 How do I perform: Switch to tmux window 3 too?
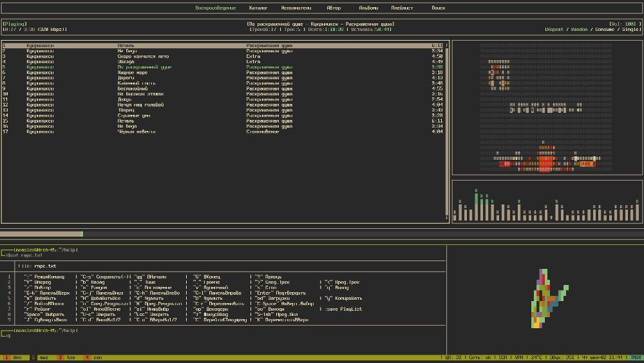[67, 358]
